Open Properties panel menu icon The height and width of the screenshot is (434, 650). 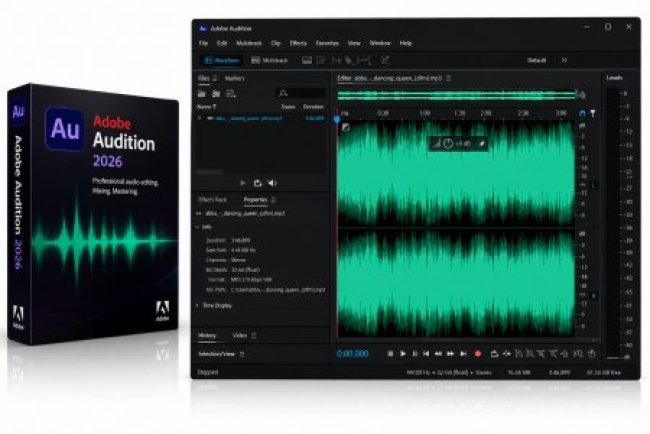coord(273,200)
